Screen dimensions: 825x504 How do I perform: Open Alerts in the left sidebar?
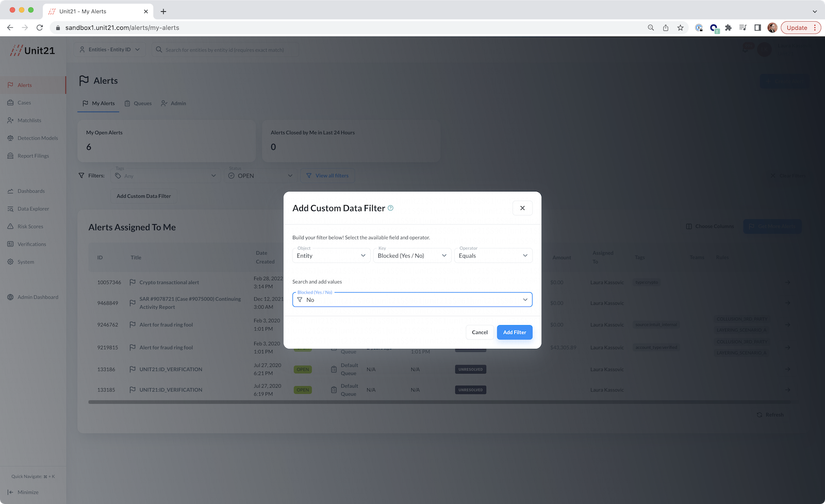(33, 85)
